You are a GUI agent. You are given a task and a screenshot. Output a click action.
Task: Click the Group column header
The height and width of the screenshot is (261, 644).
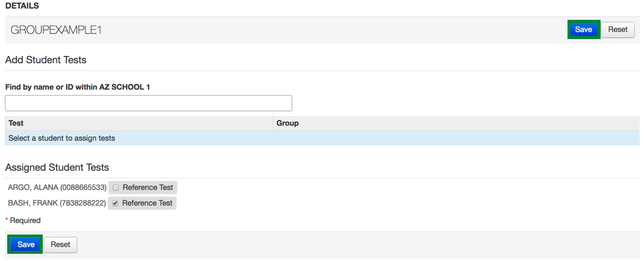coord(287,123)
